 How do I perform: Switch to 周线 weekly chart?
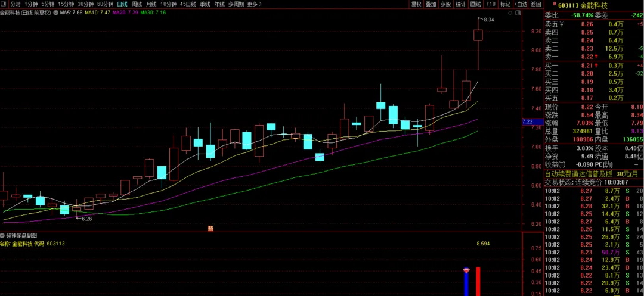click(137, 4)
